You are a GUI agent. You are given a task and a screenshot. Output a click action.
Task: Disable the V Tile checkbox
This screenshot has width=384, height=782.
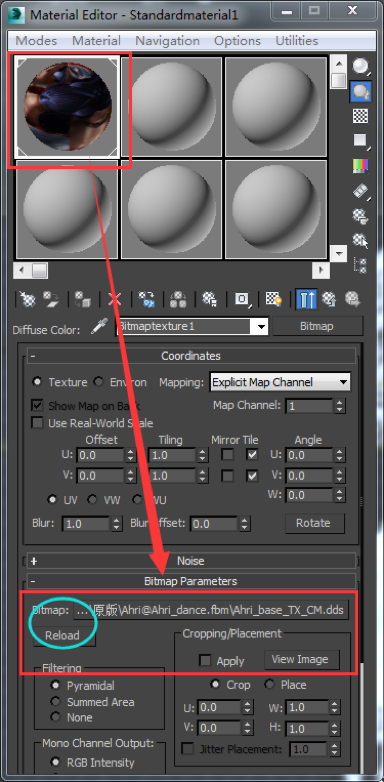click(253, 476)
